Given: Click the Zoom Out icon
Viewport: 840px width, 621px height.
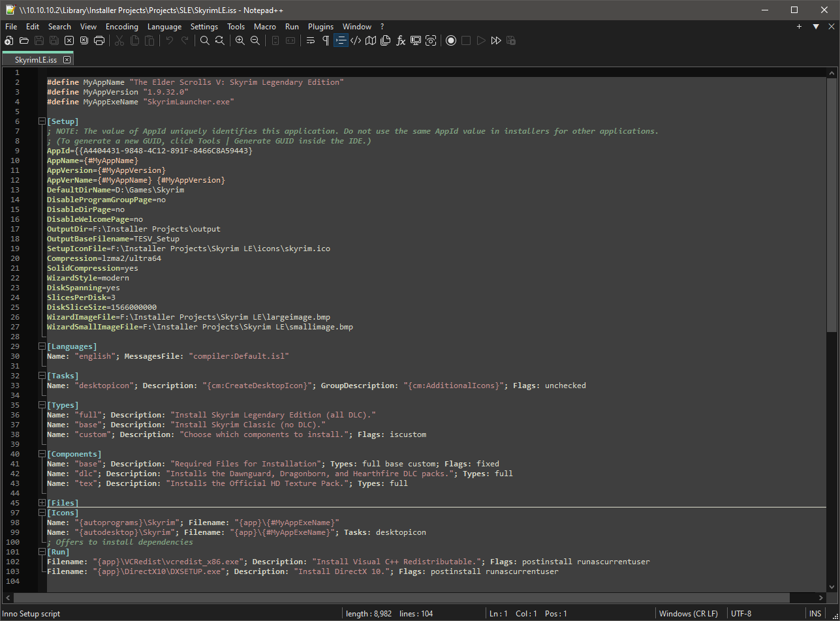Looking at the screenshot, I should tap(255, 40).
